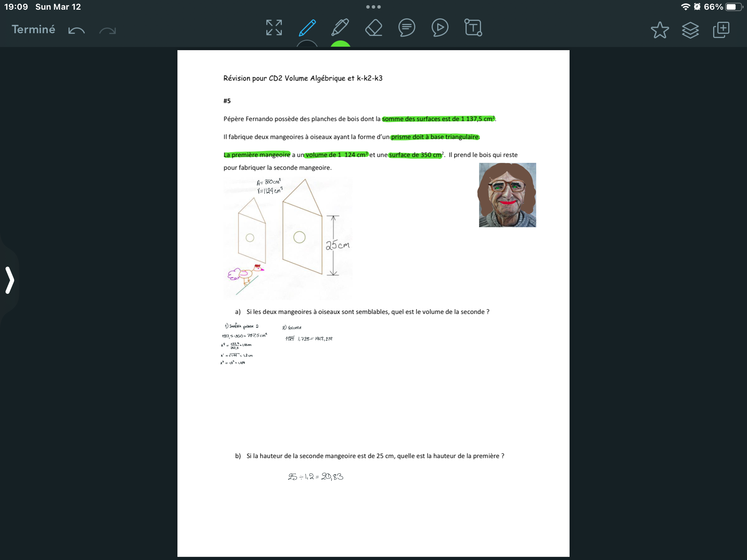Tap the Pépère Fernando portrait image
747x560 pixels.
click(507, 195)
